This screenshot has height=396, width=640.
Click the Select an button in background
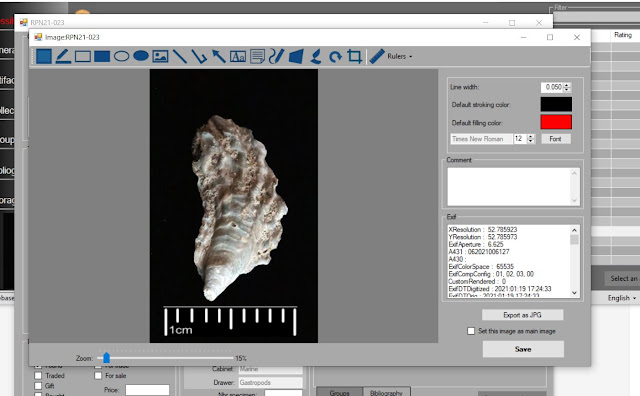(623, 278)
